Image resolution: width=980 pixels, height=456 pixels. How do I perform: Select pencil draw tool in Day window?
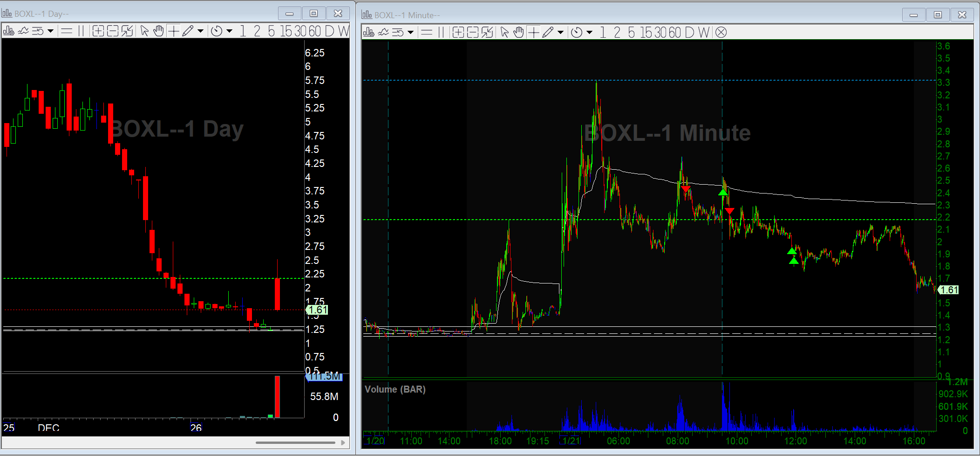click(188, 31)
